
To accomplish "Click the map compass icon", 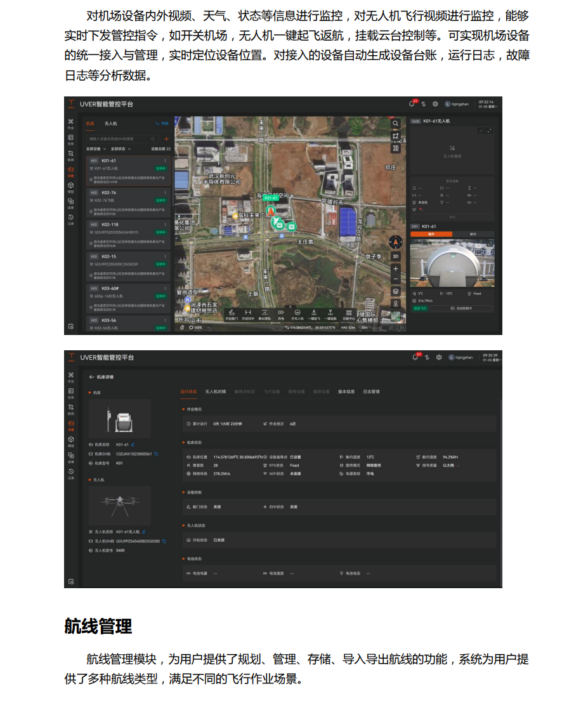I will [396, 242].
